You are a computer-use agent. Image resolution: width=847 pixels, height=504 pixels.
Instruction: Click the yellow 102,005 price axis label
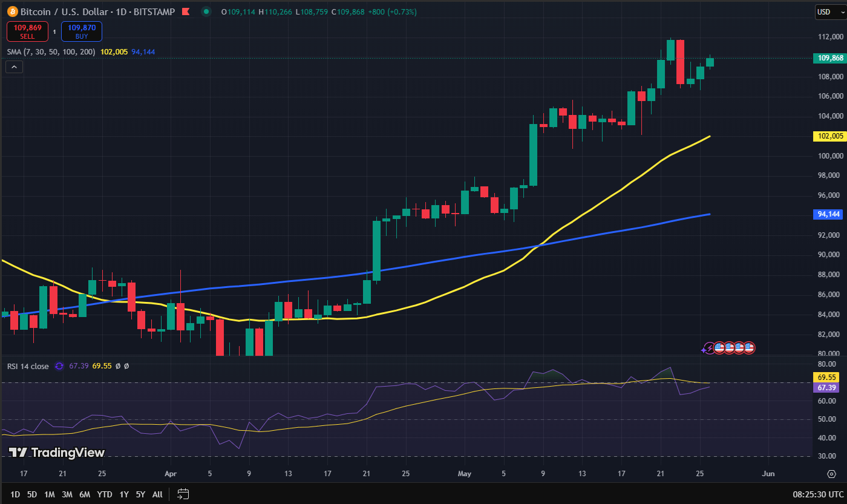click(829, 136)
